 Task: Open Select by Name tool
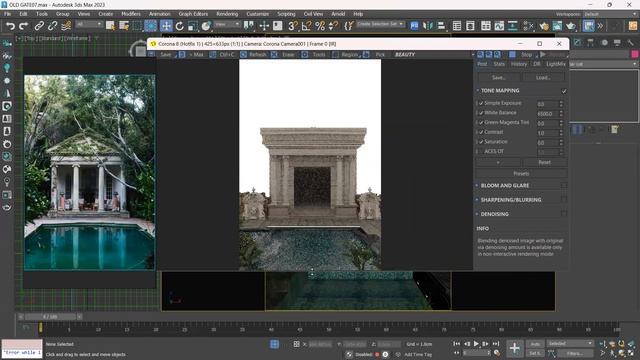pos(124,26)
